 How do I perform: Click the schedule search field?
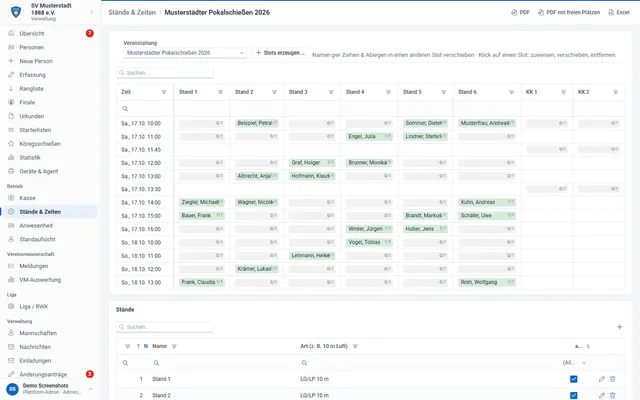[165, 73]
